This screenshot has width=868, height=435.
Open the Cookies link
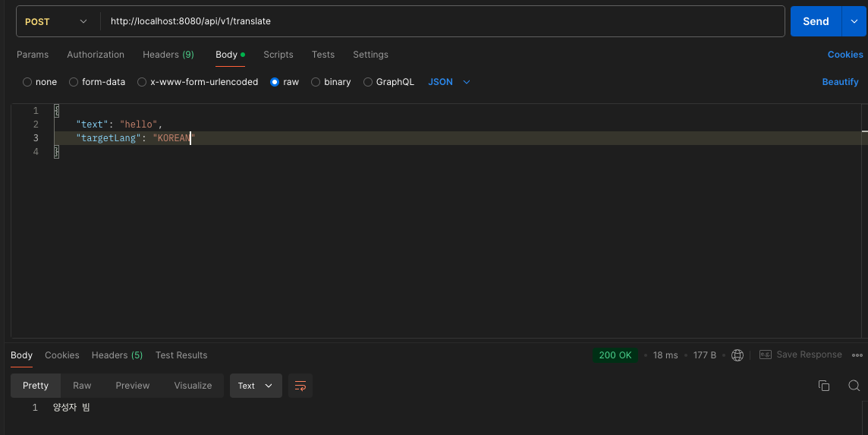tap(845, 55)
